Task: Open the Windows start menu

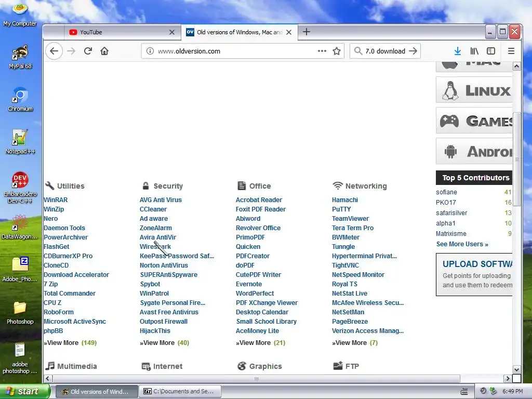Action: (25, 391)
